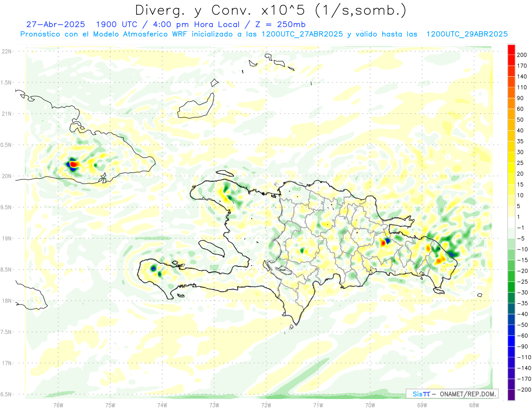Click the positive "110" colorbar label
Image resolution: width=532 pixels, height=411 pixels.
[x=523, y=87]
